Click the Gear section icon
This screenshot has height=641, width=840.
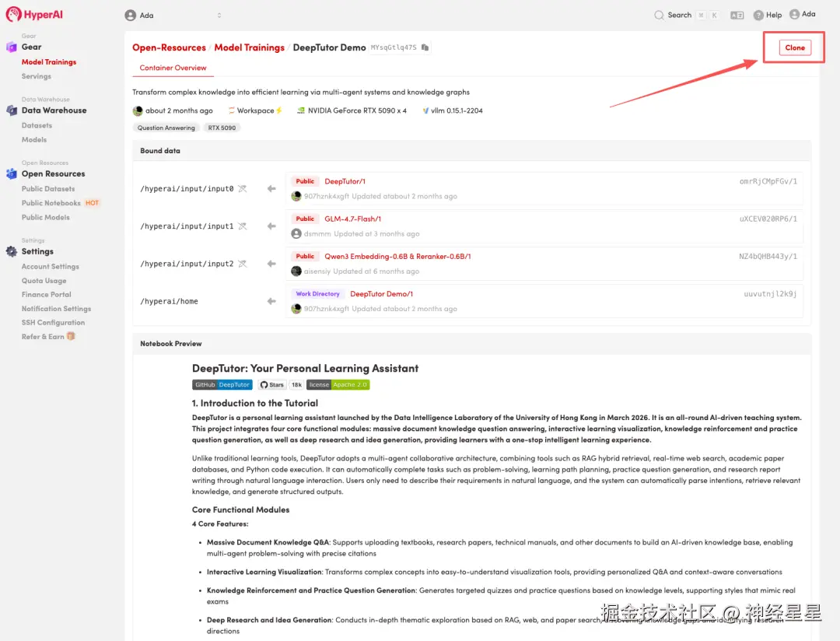[11, 47]
